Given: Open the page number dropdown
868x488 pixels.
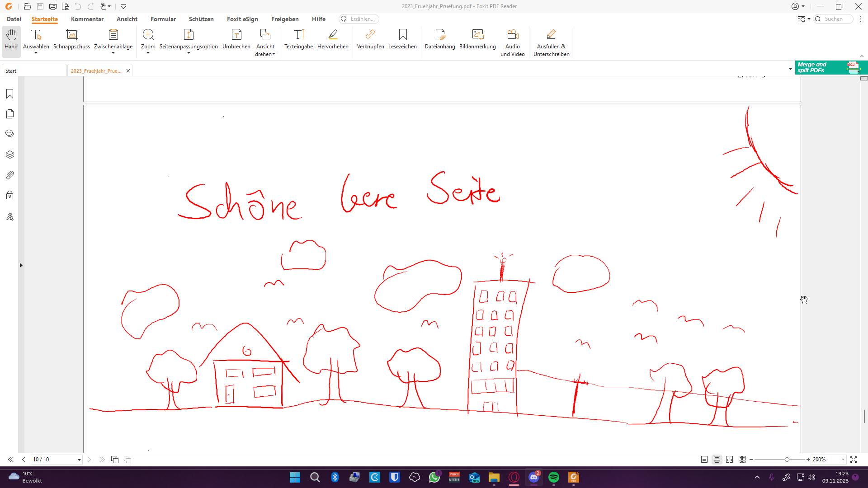Looking at the screenshot, I should (79, 460).
